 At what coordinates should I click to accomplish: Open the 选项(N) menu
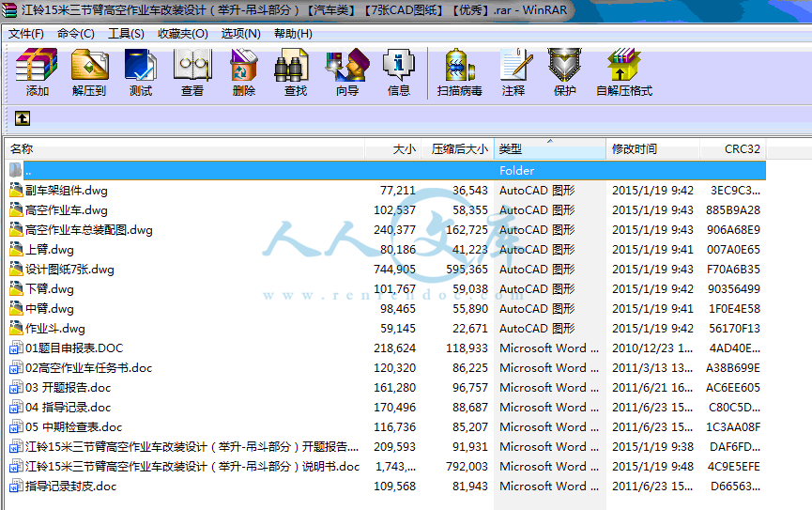click(241, 34)
